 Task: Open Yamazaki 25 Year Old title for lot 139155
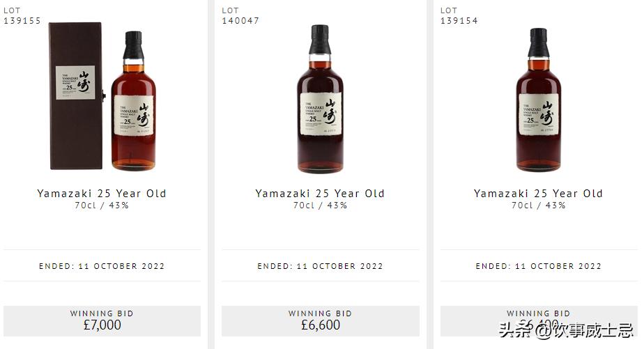102,194
